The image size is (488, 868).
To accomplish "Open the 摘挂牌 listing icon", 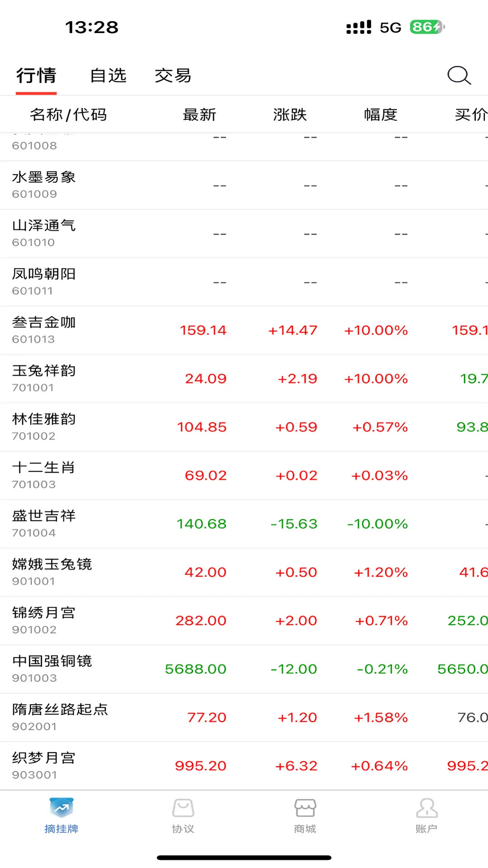I will (61, 808).
